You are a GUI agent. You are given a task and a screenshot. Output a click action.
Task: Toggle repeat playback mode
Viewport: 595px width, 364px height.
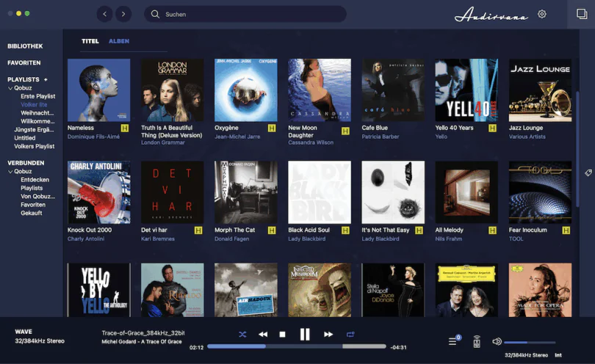pyautogui.click(x=350, y=335)
